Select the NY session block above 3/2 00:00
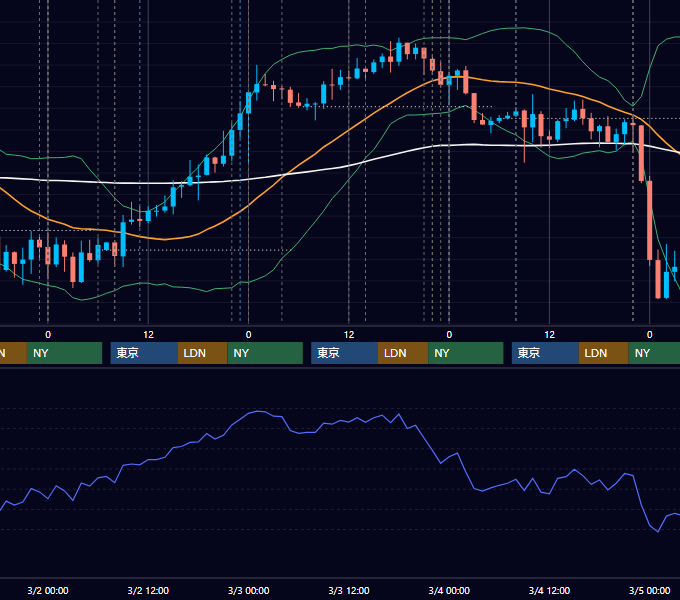The height and width of the screenshot is (600, 680). (64, 353)
